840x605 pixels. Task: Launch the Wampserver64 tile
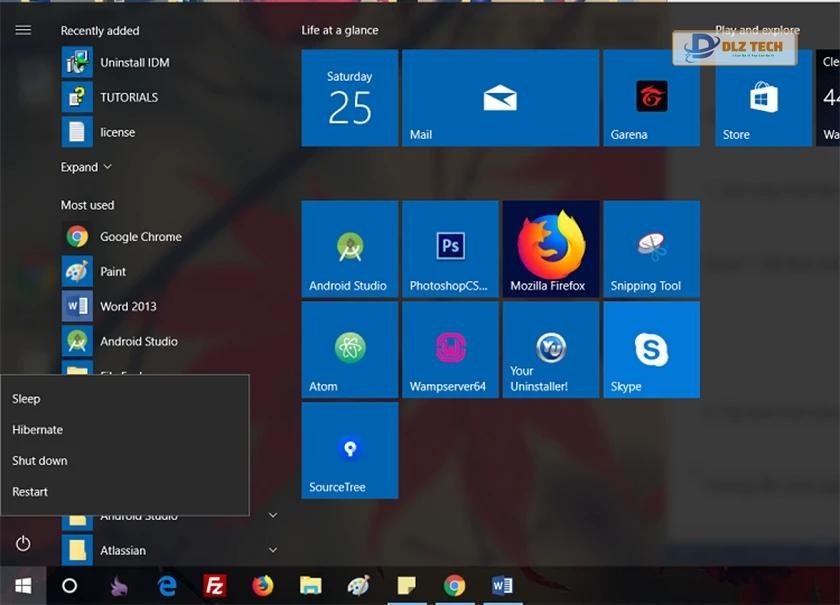pos(450,349)
